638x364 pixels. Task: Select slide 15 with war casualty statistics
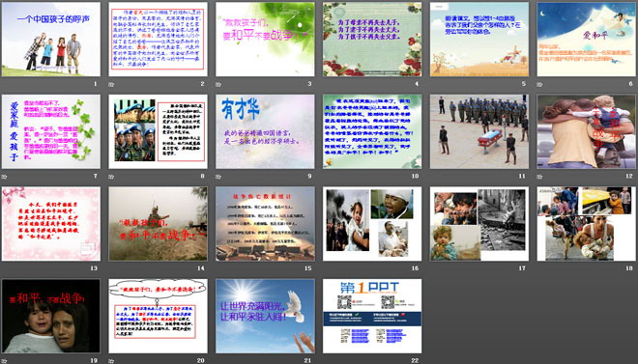coord(265,223)
